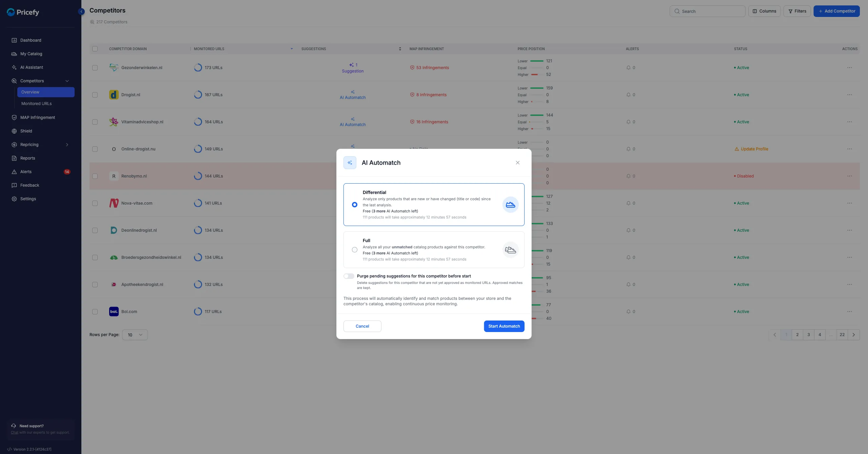
Task: Click the Drogist.nl logo icon
Action: [114, 95]
